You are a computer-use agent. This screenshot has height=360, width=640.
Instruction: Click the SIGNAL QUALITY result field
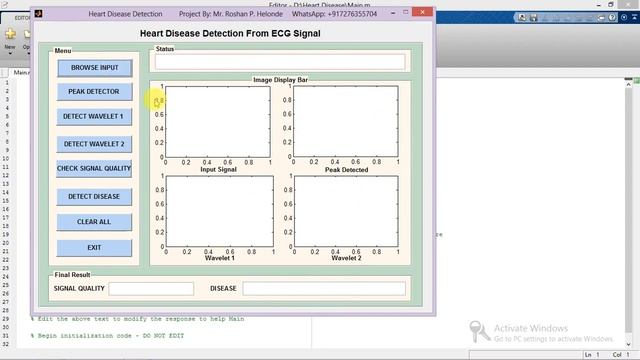pyautogui.click(x=151, y=289)
